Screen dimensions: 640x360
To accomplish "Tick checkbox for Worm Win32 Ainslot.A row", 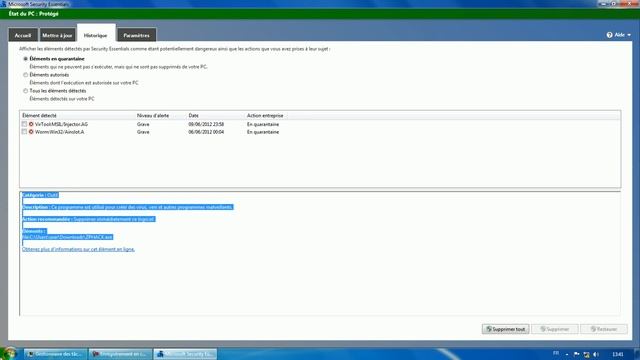I will pos(24,132).
